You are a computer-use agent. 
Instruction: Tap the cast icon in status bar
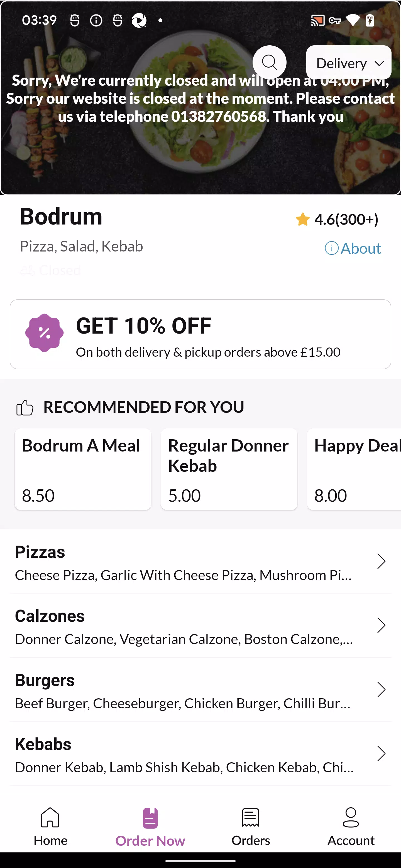317,21
